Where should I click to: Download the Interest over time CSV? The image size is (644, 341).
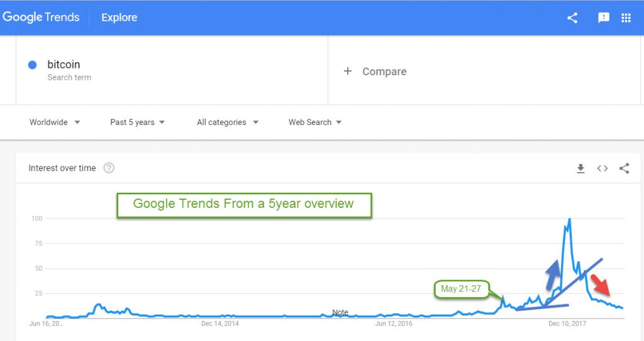pyautogui.click(x=580, y=168)
